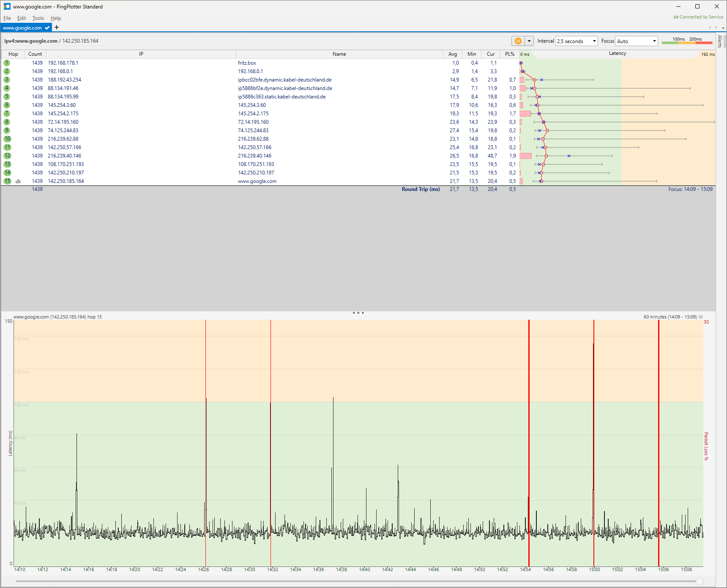Click the 192 ms latency scale maximum label

tap(708, 54)
